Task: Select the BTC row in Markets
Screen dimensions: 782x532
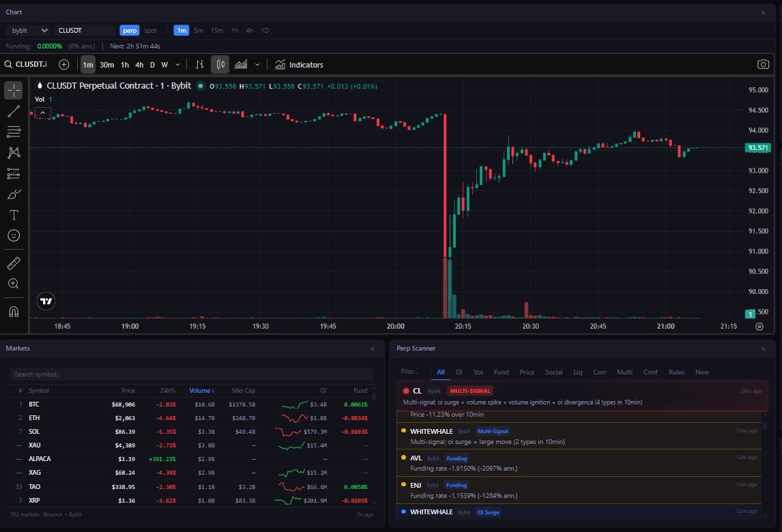Action: click(x=192, y=404)
